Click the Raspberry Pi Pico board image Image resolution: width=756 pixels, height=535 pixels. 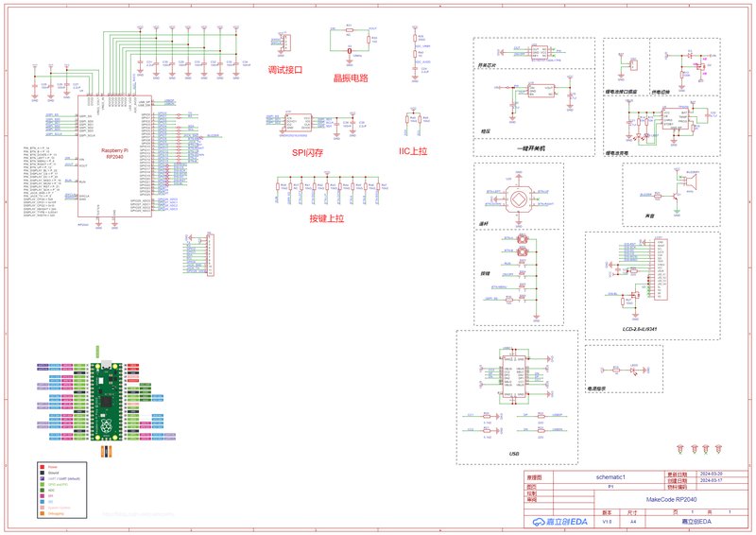point(106,401)
